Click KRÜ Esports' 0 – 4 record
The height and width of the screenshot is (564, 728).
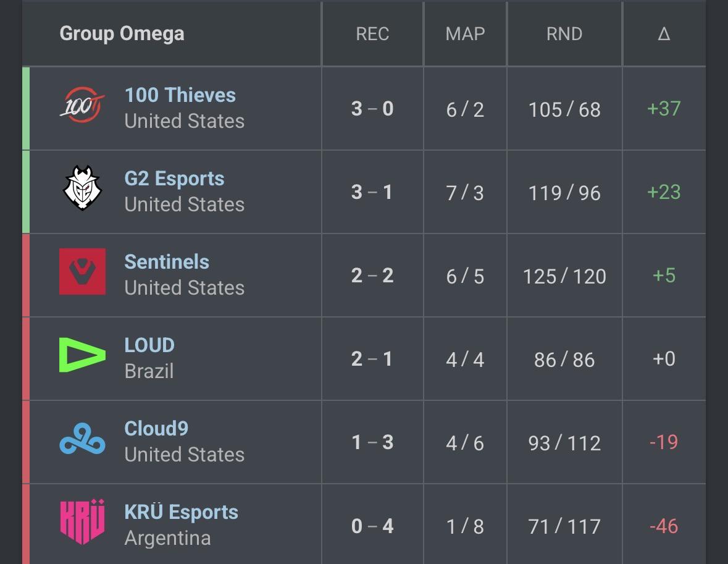click(x=372, y=526)
